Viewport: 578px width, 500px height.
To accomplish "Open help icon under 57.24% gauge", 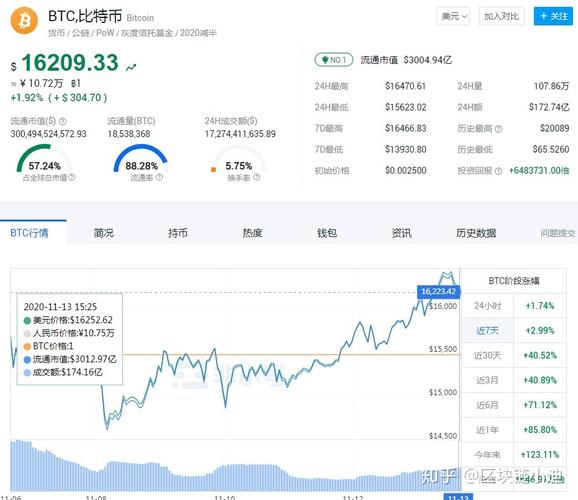I will click(72, 177).
